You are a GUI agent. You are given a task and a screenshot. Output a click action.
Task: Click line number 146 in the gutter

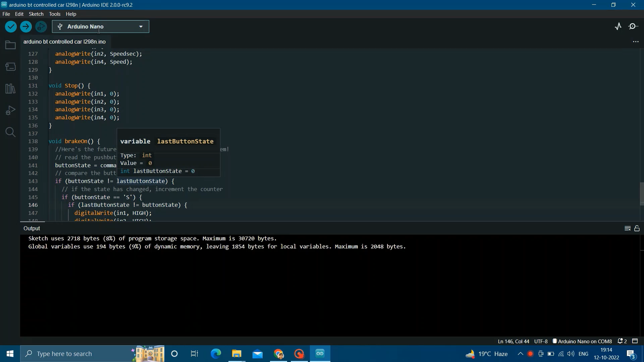point(33,205)
